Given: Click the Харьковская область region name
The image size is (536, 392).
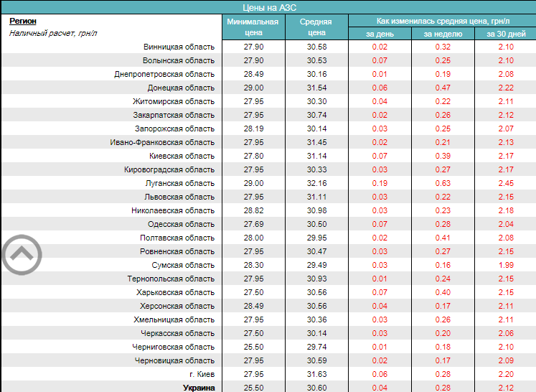Looking at the screenshot, I should 175,292.
